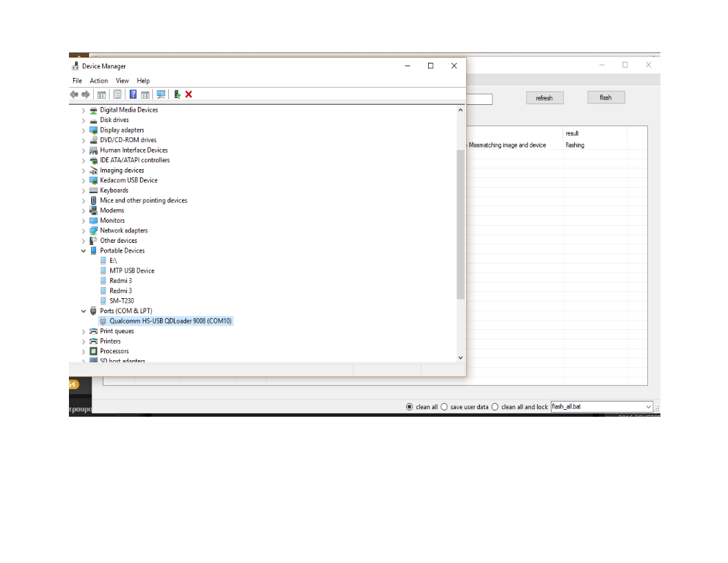The image size is (728, 563).
Task: Close the Device Manager window
Action: [x=454, y=66]
